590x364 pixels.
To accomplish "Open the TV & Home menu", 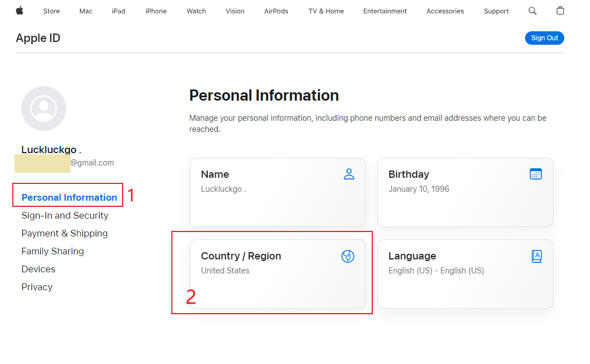I will coord(326,11).
